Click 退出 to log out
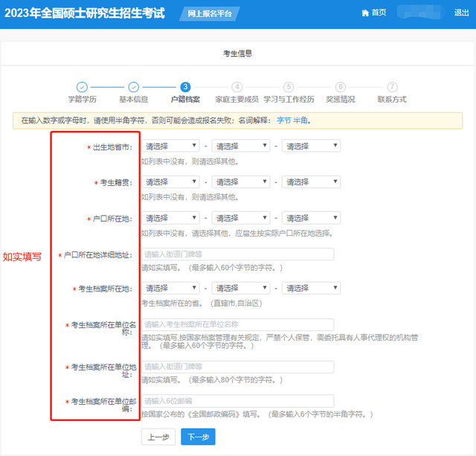Viewport: 476px width, 456px height. (x=461, y=13)
